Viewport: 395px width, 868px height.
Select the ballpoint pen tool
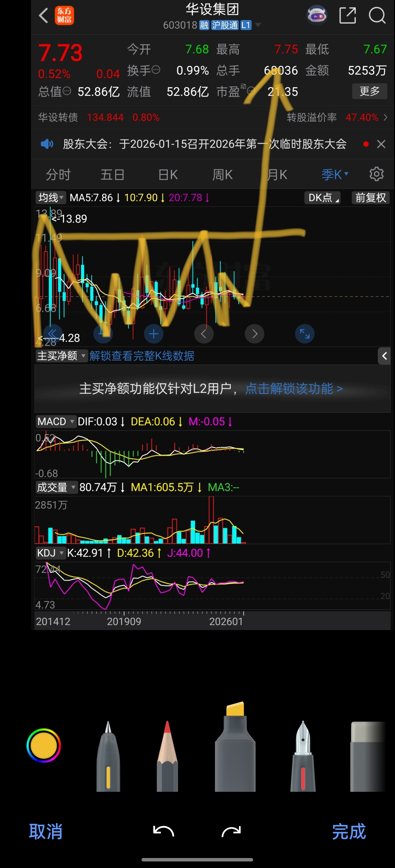tap(108, 757)
